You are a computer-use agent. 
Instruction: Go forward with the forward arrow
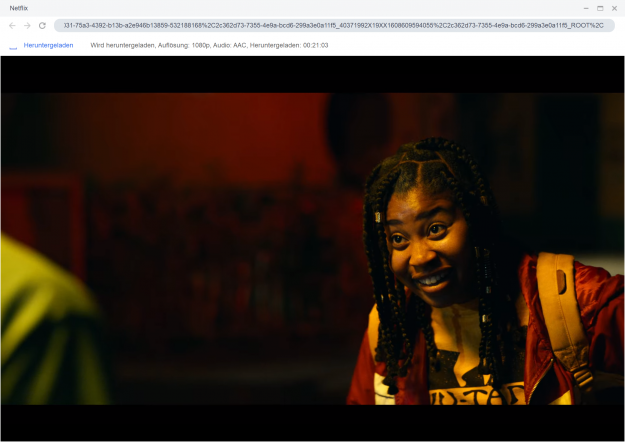click(x=27, y=26)
